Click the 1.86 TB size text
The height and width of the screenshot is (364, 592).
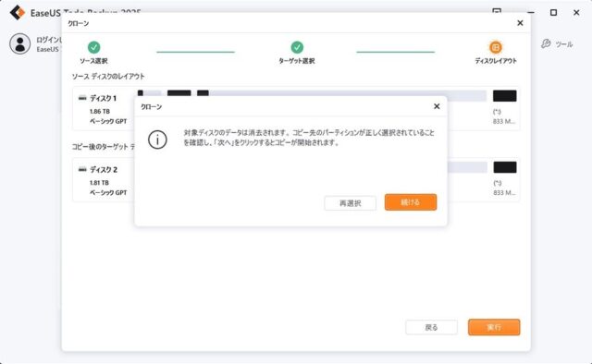[x=100, y=111]
